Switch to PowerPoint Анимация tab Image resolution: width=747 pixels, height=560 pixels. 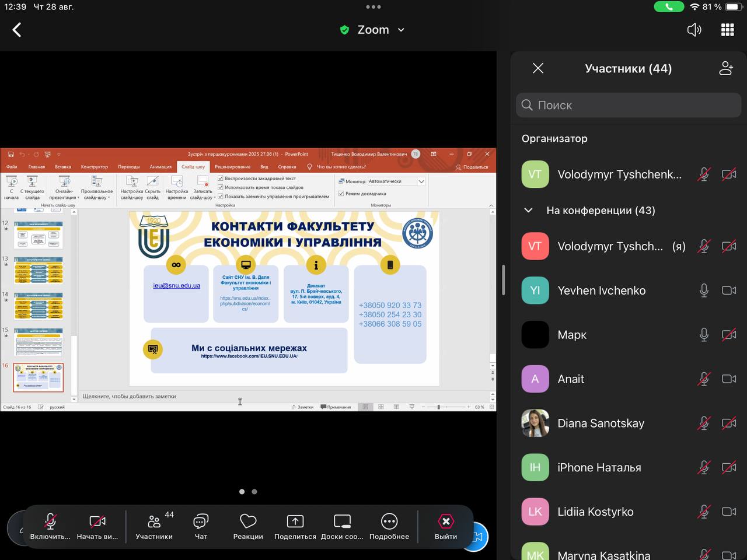coord(160,167)
